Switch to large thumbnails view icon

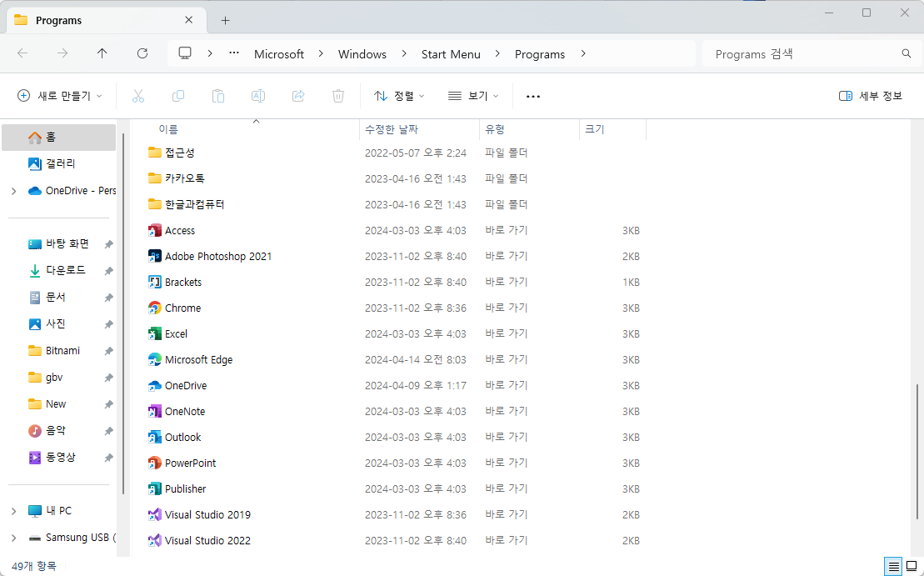tap(911, 567)
